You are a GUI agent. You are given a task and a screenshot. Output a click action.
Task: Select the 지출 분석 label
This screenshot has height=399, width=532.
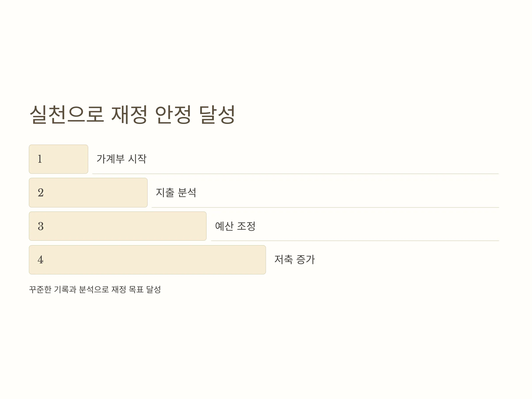pos(176,192)
